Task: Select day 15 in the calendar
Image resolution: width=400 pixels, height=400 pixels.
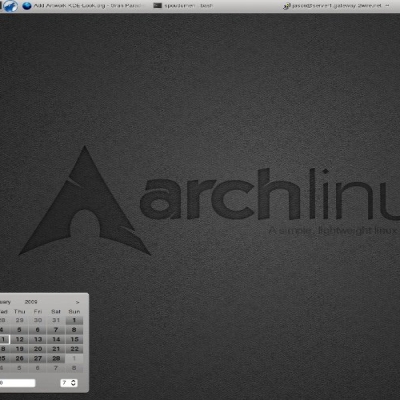Action: click(74, 339)
